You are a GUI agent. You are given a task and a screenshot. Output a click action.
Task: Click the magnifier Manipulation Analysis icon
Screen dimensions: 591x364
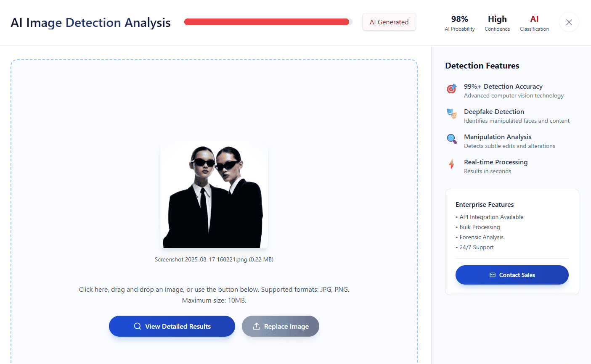(x=452, y=139)
